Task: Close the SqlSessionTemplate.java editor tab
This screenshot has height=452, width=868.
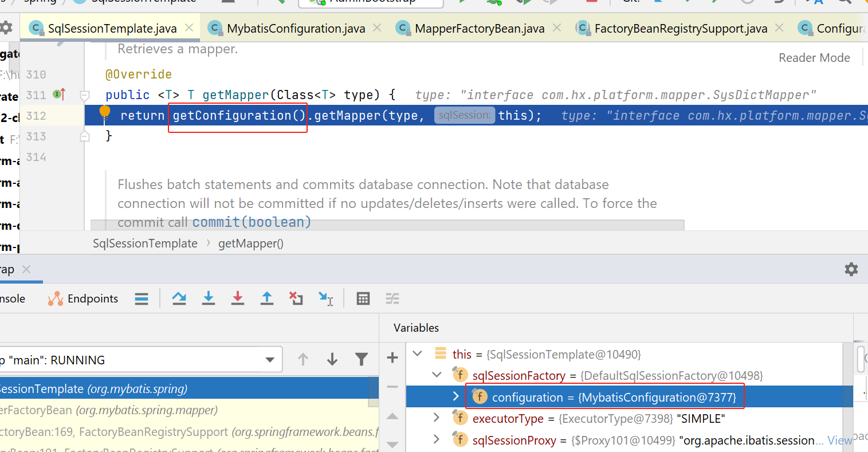Action: [x=189, y=28]
